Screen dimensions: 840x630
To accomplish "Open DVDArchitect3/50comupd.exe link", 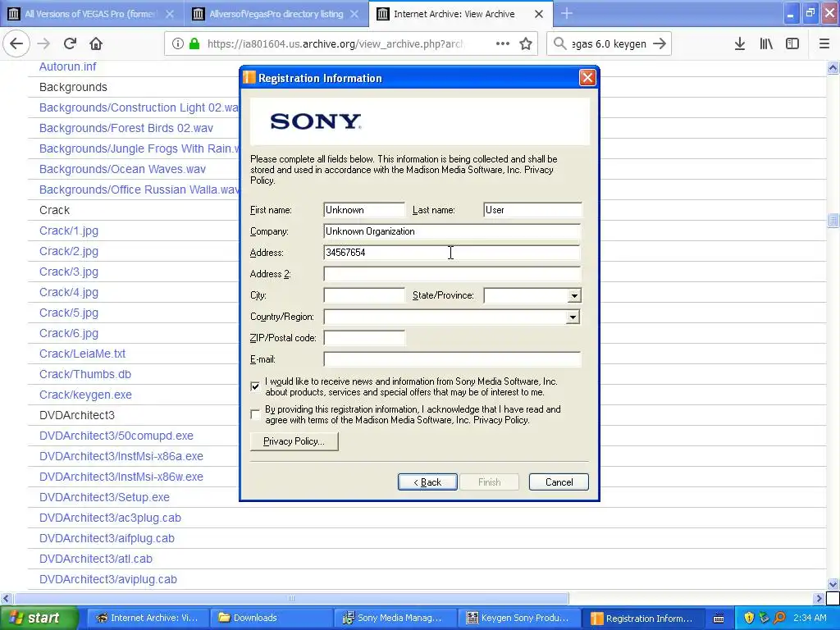I will (116, 436).
